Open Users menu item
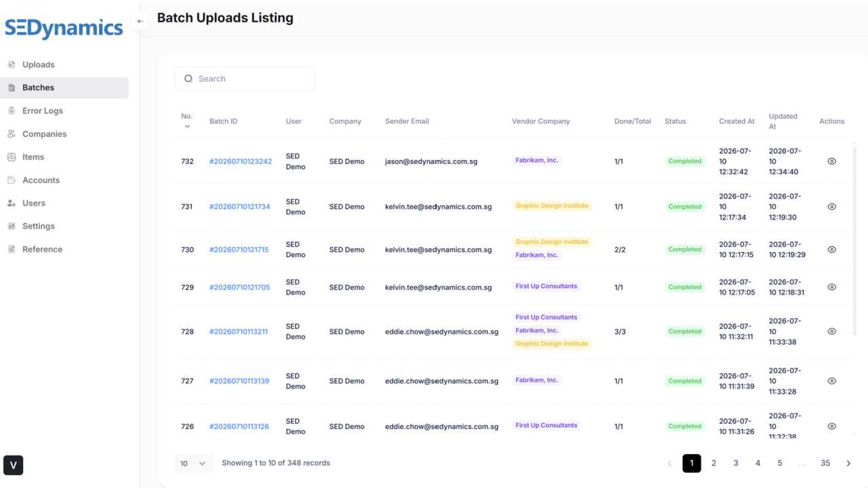This screenshot has width=868, height=488. tap(64, 203)
